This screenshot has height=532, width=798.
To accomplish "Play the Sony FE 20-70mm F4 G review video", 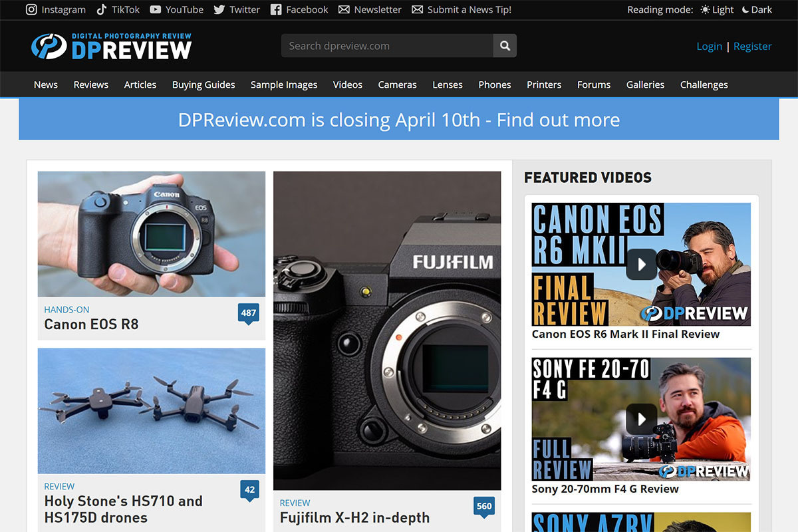I will 640,419.
